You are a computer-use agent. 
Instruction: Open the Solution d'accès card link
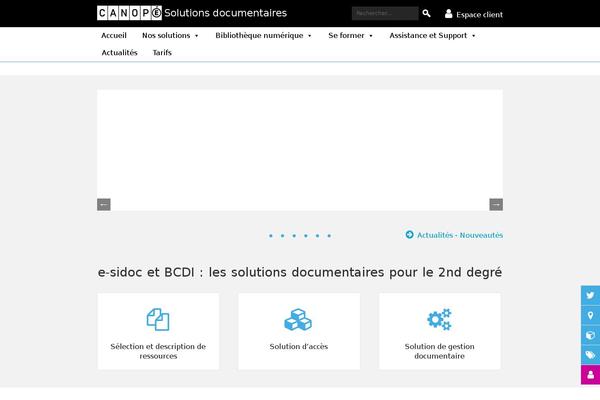(x=298, y=346)
